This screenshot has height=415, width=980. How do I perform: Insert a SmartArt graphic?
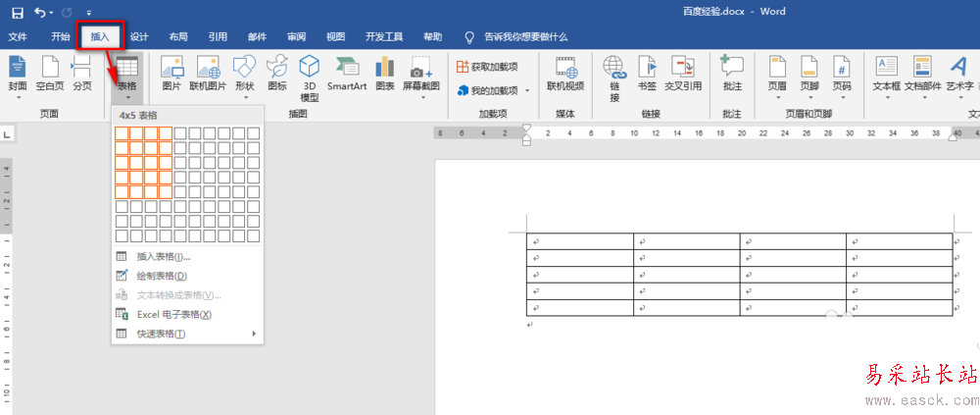347,74
